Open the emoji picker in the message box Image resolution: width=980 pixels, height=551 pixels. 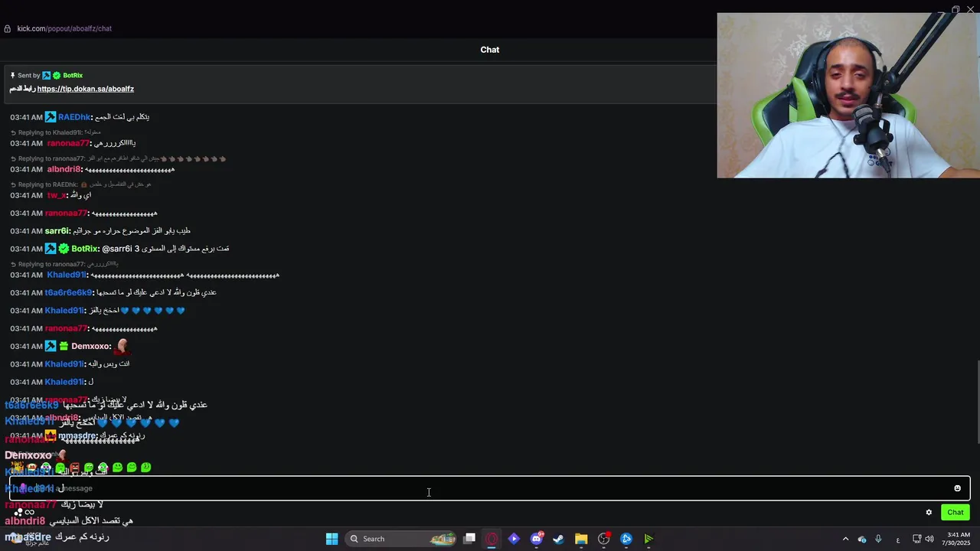[x=957, y=488]
